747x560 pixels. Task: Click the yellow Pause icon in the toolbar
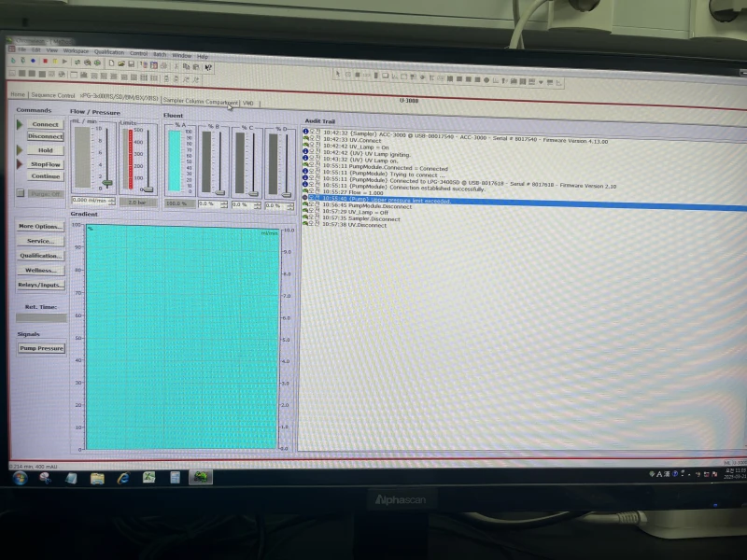pos(54,61)
